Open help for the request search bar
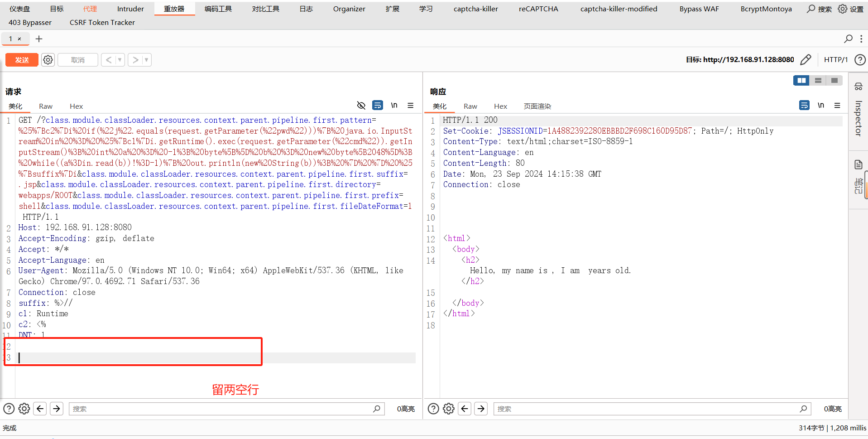868x439 pixels. tap(9, 409)
